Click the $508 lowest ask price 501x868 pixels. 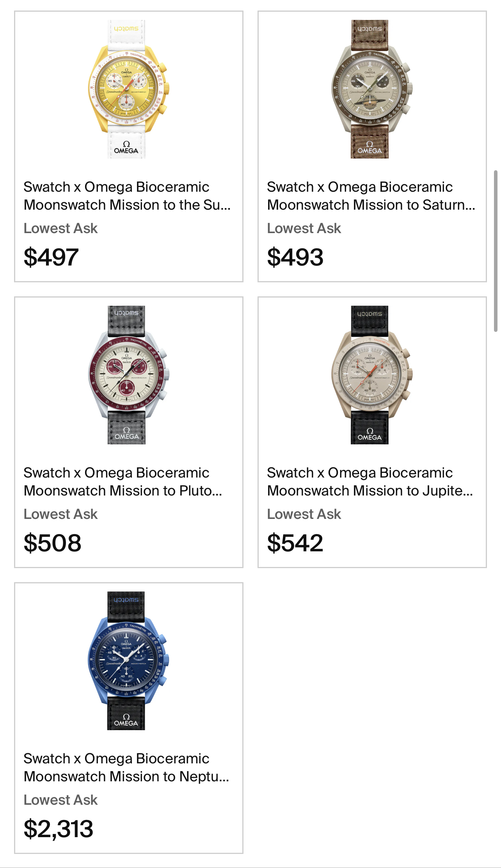click(52, 543)
